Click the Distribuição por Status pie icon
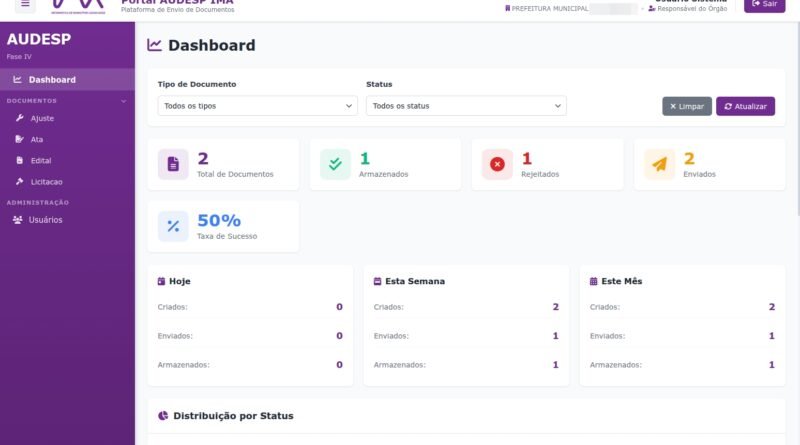Image resolution: width=800 pixels, height=445 pixels. [x=163, y=415]
